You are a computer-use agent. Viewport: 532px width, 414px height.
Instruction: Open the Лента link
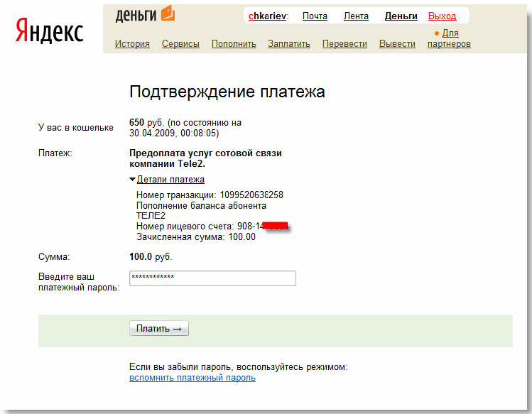(x=356, y=16)
